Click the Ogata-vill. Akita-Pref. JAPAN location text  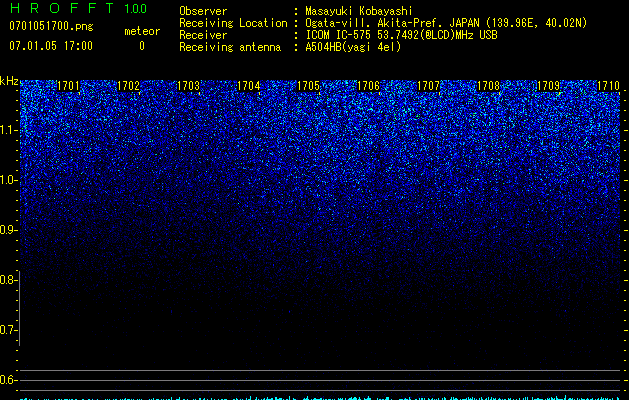pyautogui.click(x=446, y=23)
